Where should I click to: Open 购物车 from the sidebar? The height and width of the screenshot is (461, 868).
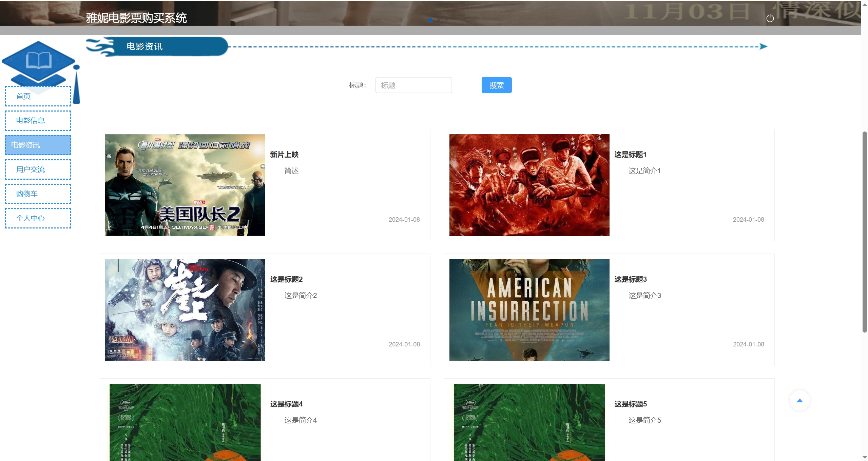click(38, 194)
